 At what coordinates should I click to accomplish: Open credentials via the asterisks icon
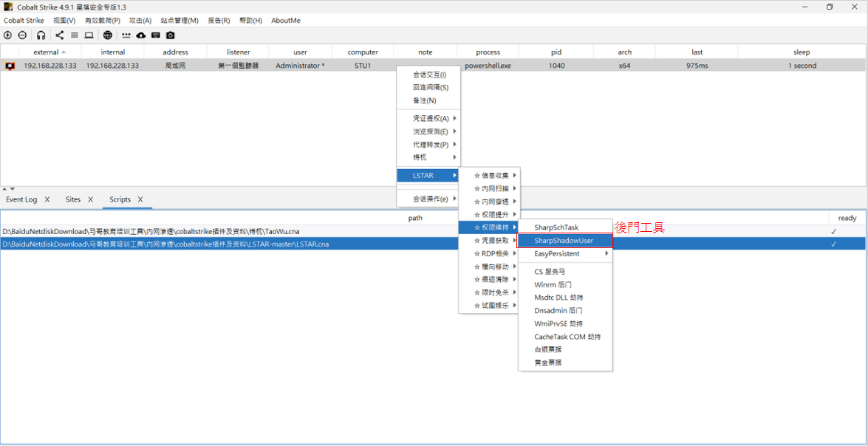pos(126,35)
